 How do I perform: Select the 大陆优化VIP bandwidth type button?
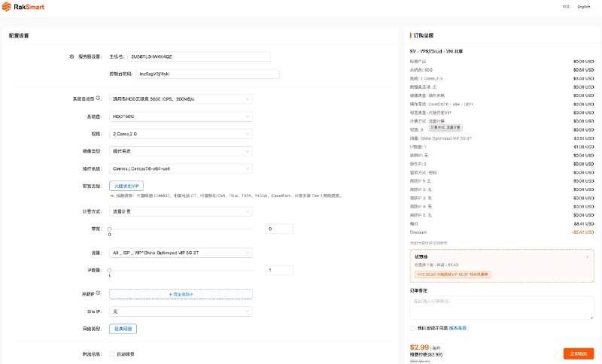(126, 186)
